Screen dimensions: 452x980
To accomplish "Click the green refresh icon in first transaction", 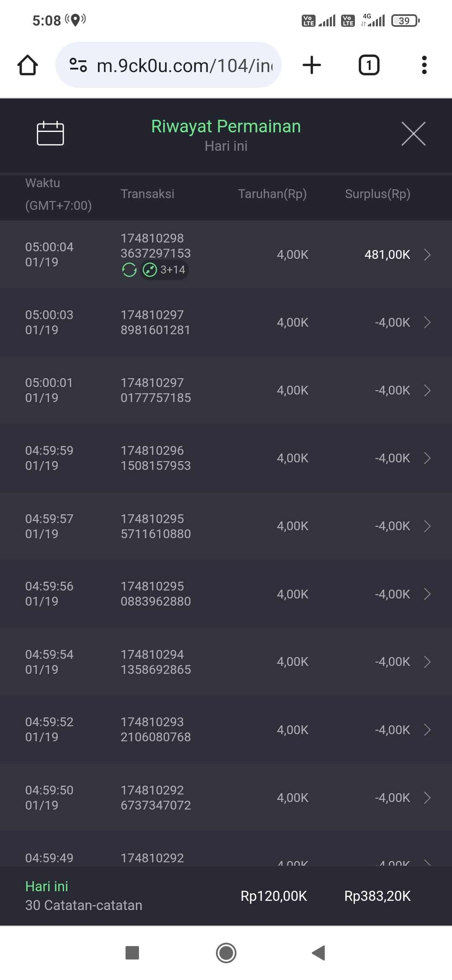I will (129, 270).
